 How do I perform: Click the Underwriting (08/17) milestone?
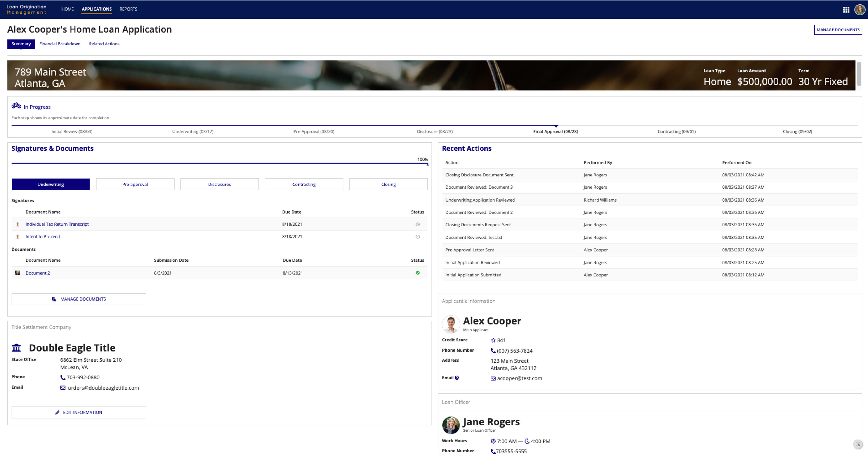[193, 132]
